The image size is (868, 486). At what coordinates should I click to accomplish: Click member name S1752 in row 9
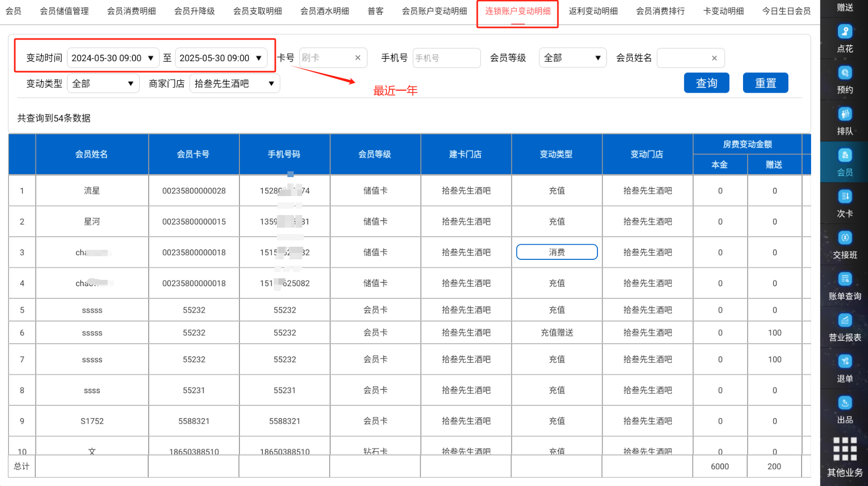point(92,421)
